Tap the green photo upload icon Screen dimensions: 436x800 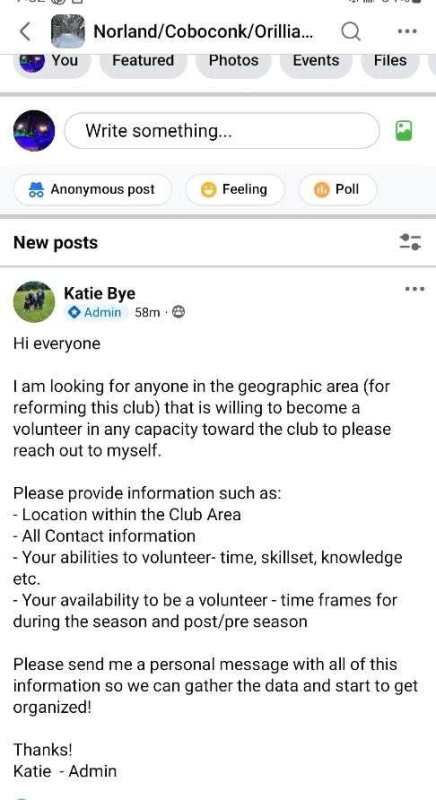coord(404,131)
